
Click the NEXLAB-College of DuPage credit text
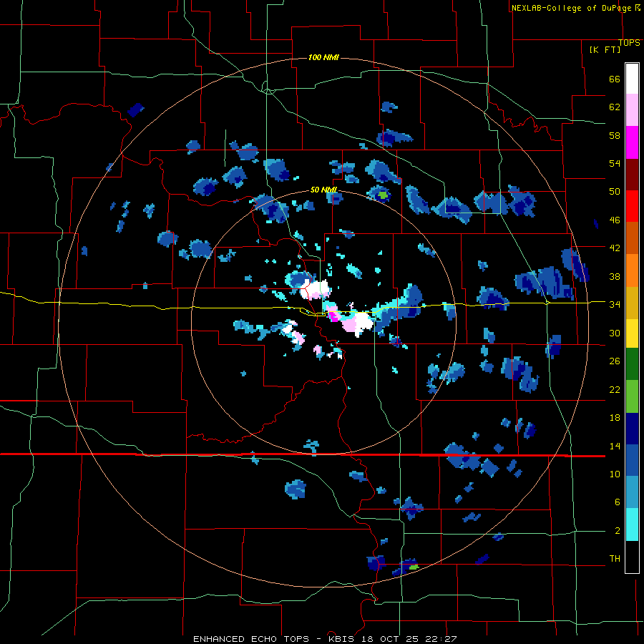572,8
